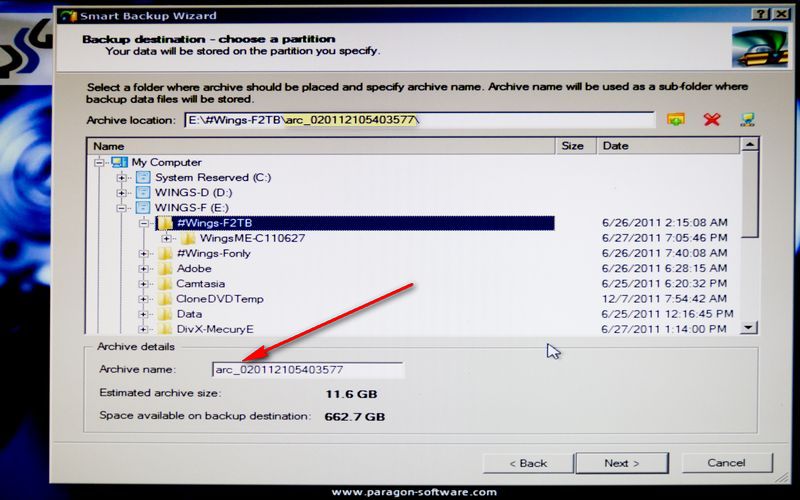This screenshot has height=500, width=800.
Task: Click the Next button
Action: (622, 463)
